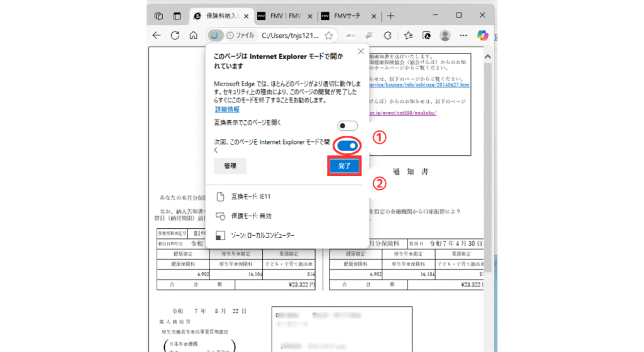Open the Copilot icon
Image resolution: width=644 pixels, height=352 pixels.
482,36
